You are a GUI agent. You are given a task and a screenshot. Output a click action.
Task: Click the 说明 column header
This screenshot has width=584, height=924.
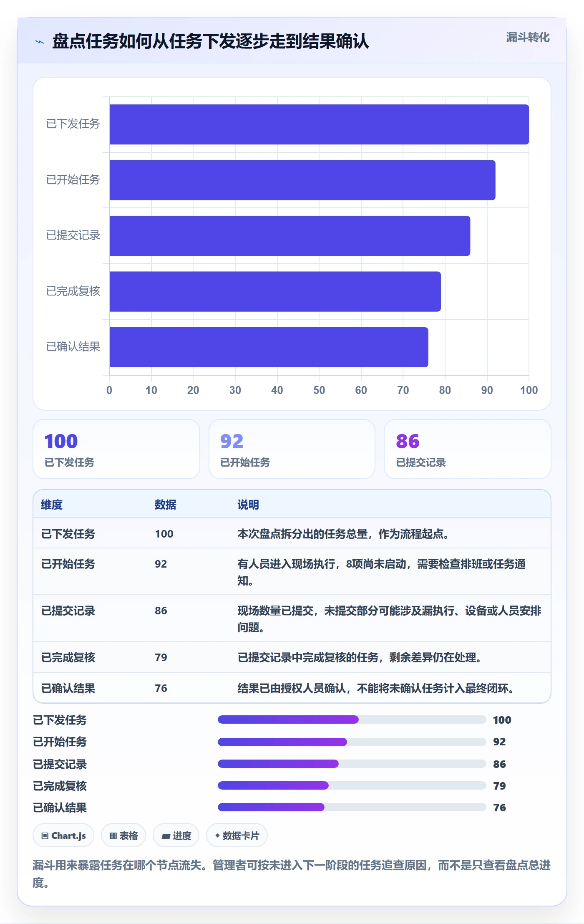click(248, 505)
